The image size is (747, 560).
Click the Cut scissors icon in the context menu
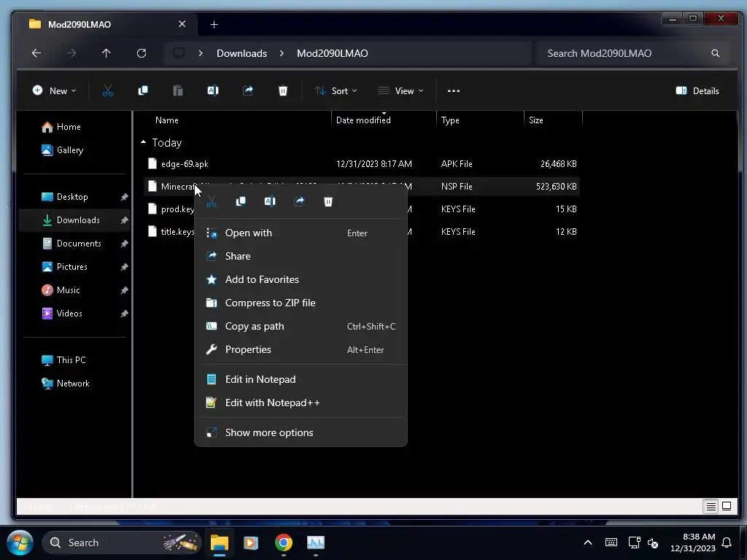pyautogui.click(x=212, y=202)
